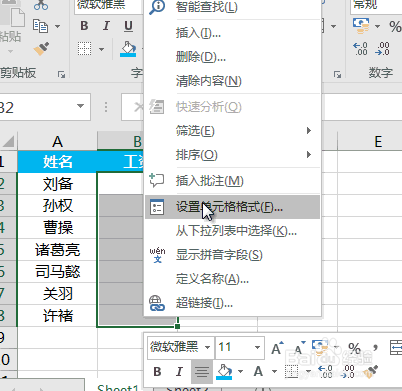
Task: Choose 显示拼音字段(S) entry
Action: tap(232, 255)
